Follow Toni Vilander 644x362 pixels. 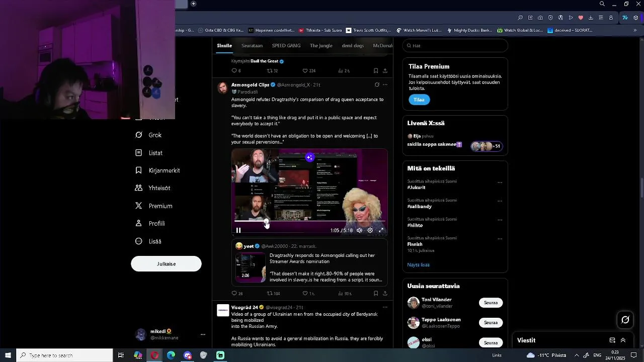click(x=491, y=303)
